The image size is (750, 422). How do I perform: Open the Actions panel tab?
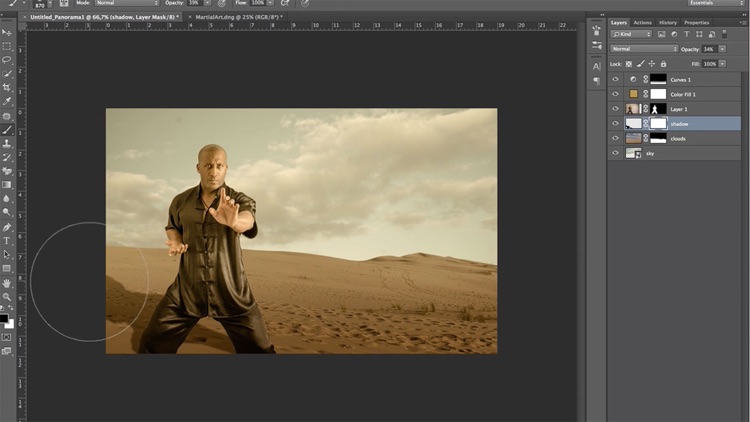pyautogui.click(x=643, y=22)
